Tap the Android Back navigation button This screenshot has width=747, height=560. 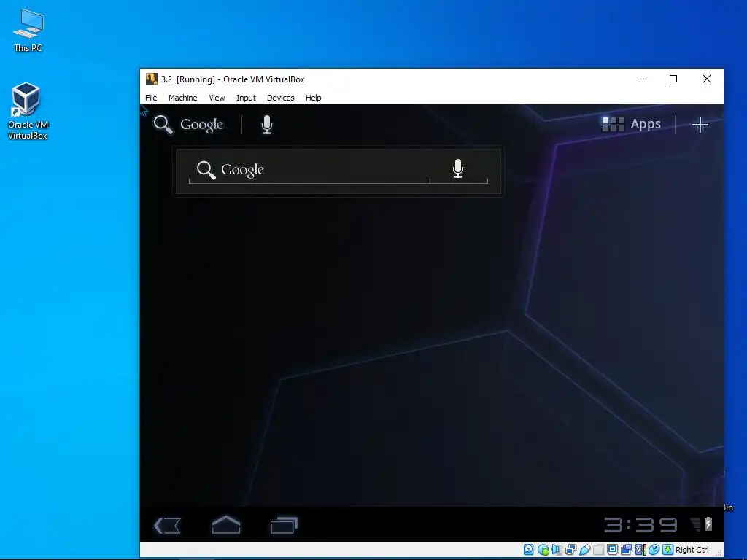click(x=167, y=526)
